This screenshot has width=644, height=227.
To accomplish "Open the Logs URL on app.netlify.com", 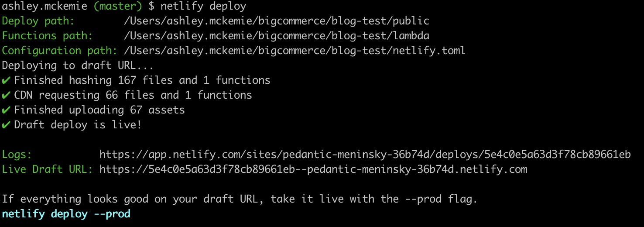I will (365, 155).
